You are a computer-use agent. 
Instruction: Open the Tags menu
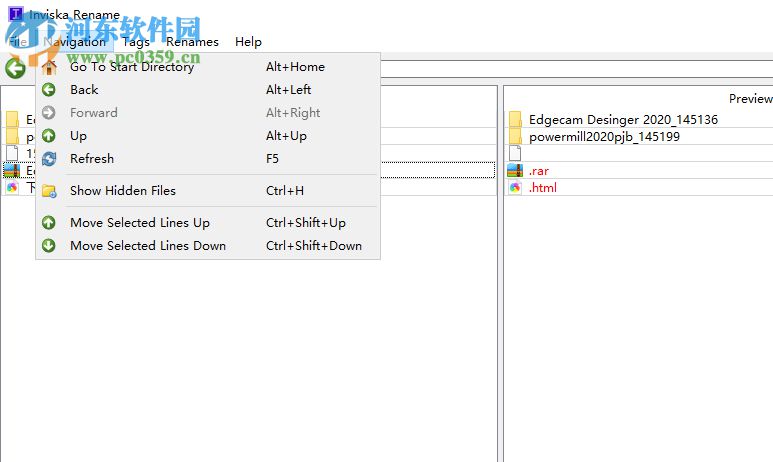point(136,42)
